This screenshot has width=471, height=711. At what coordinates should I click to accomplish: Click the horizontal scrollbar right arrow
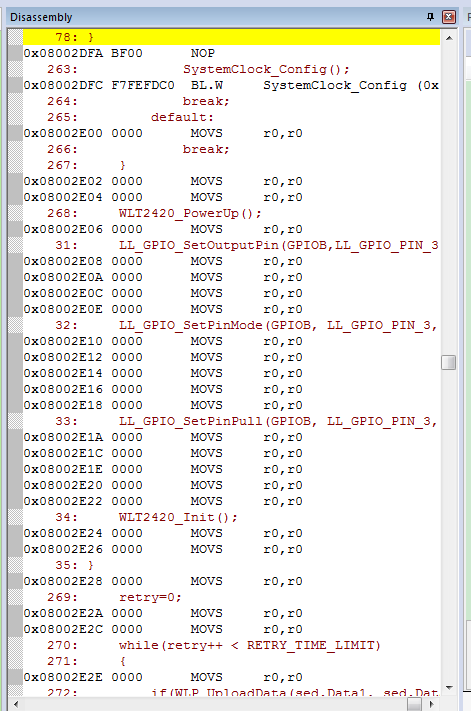(x=432, y=704)
